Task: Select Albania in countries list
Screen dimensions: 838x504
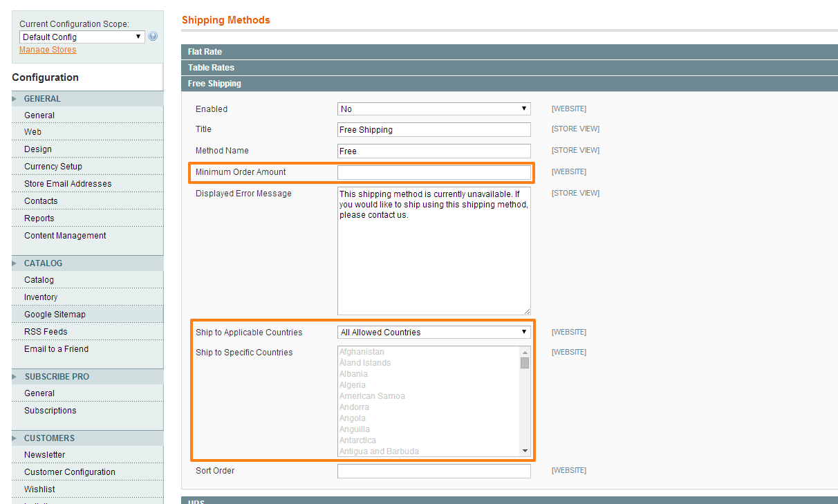Action: tap(353, 374)
